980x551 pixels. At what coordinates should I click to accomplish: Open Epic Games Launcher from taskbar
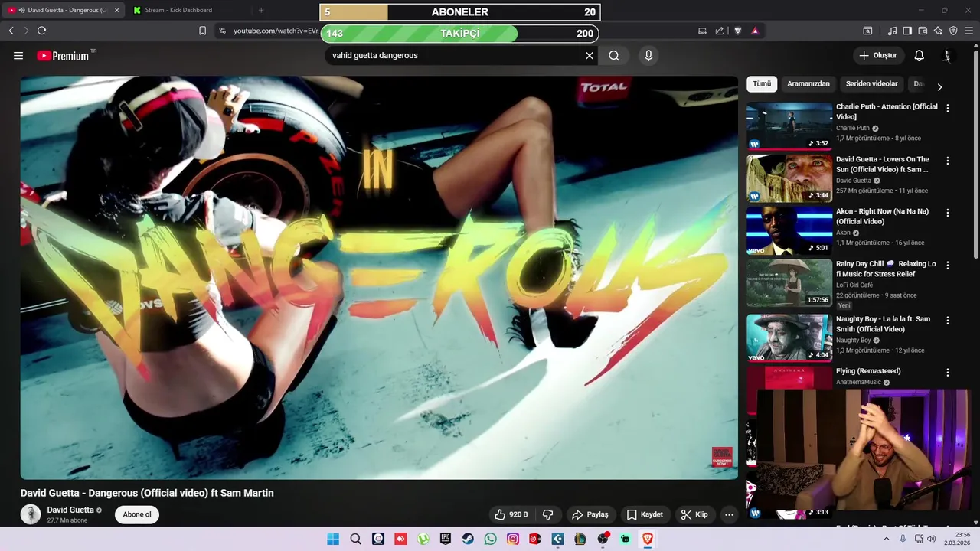pyautogui.click(x=446, y=539)
